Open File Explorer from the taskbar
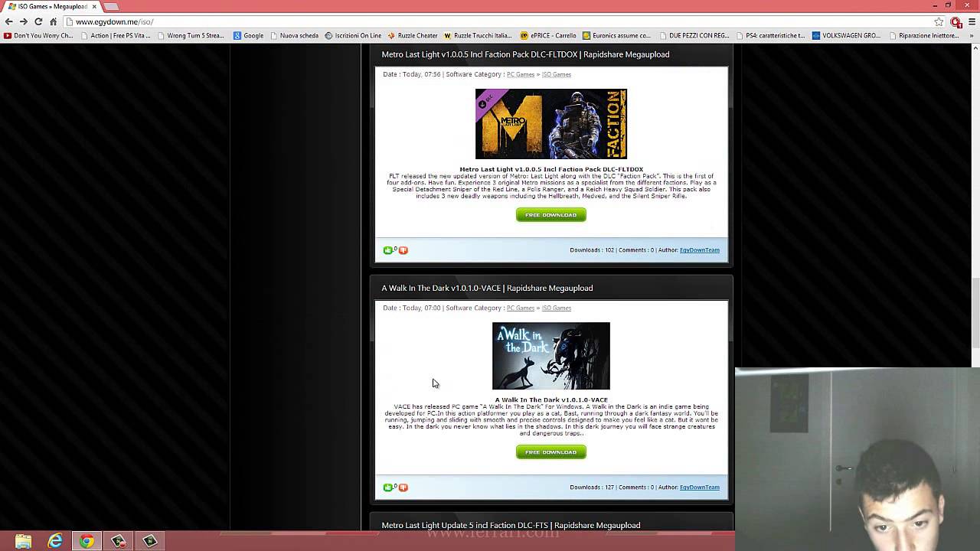 (x=23, y=541)
